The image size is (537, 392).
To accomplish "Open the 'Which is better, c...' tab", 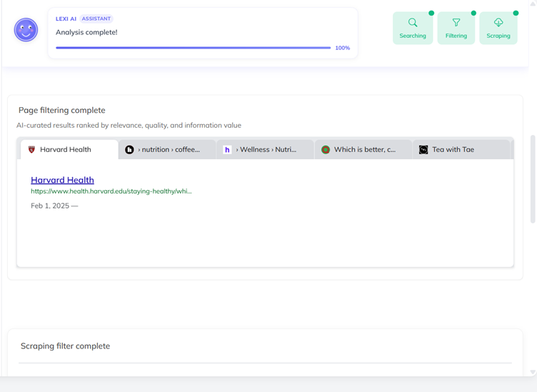I will (x=363, y=150).
